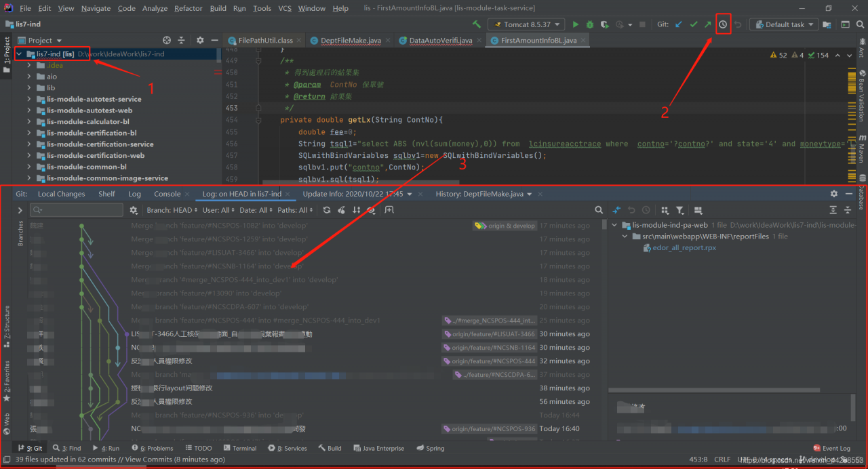Run the Tomcat configuration with green play button
The height and width of the screenshot is (469, 868).
(576, 24)
